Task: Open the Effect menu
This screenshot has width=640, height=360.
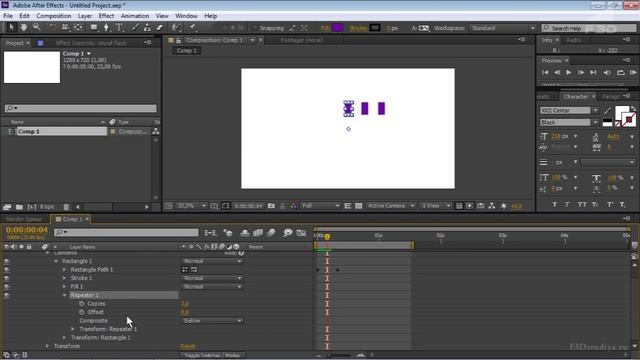Action: (106, 16)
